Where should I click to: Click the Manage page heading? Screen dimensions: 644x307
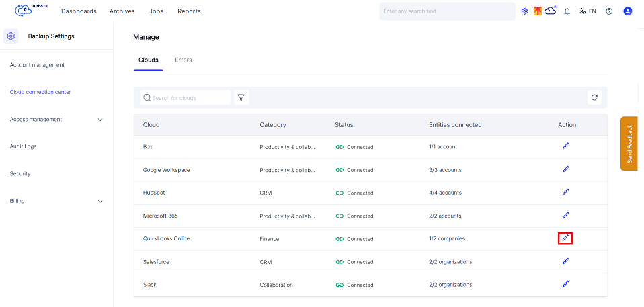coord(146,37)
